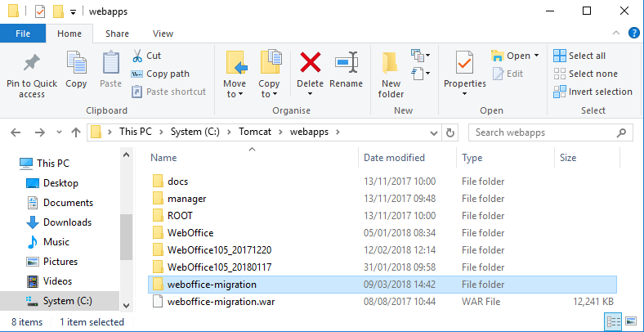Click Select all in ribbon
The width and height of the screenshot is (644, 332).
(579, 56)
